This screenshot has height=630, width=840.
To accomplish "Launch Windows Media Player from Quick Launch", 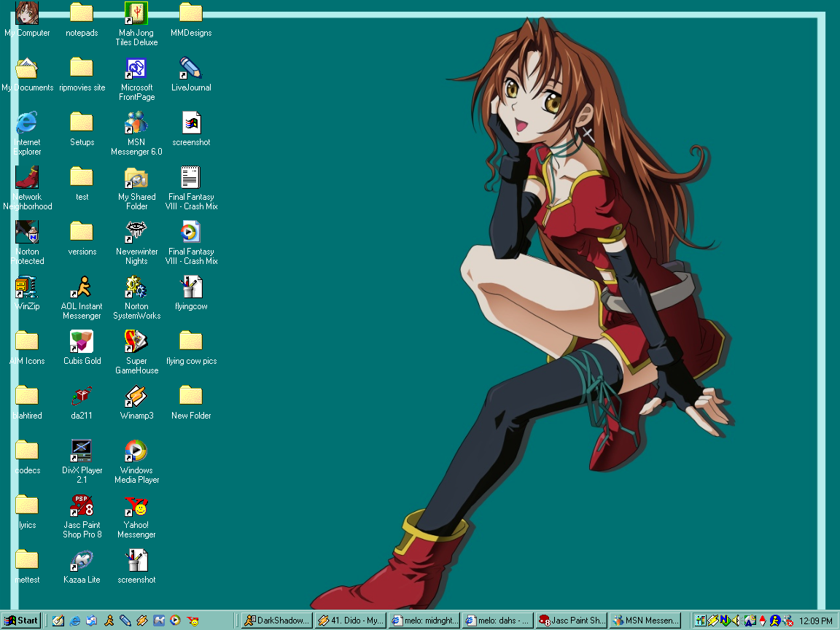I will tap(175, 621).
